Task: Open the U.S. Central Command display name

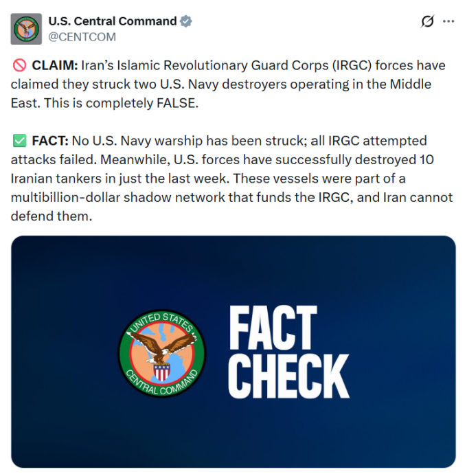Action: (x=113, y=21)
